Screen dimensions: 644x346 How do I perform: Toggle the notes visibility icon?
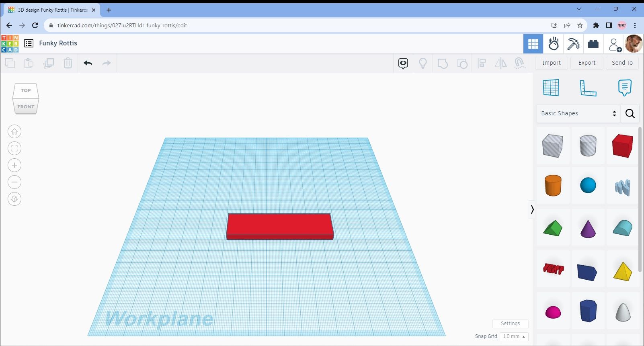click(x=403, y=63)
